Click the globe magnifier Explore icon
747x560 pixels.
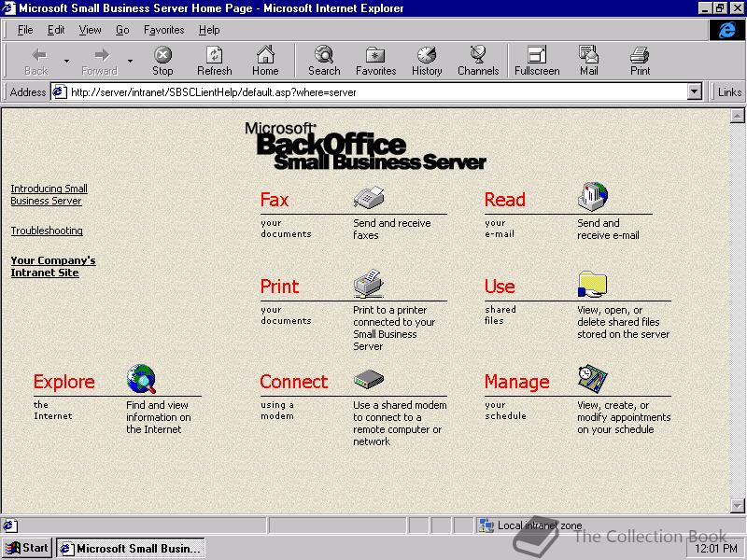(x=142, y=379)
